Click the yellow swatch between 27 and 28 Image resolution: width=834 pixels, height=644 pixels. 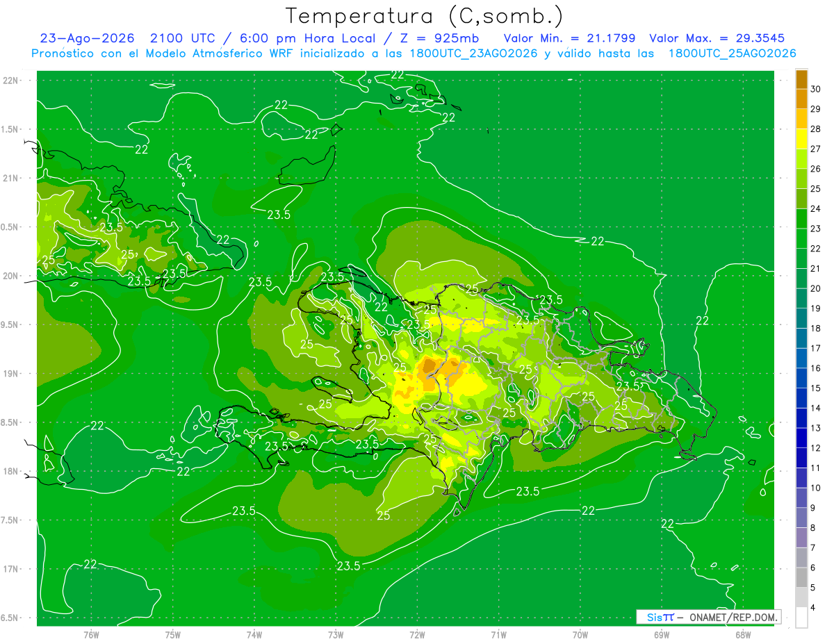(801, 139)
